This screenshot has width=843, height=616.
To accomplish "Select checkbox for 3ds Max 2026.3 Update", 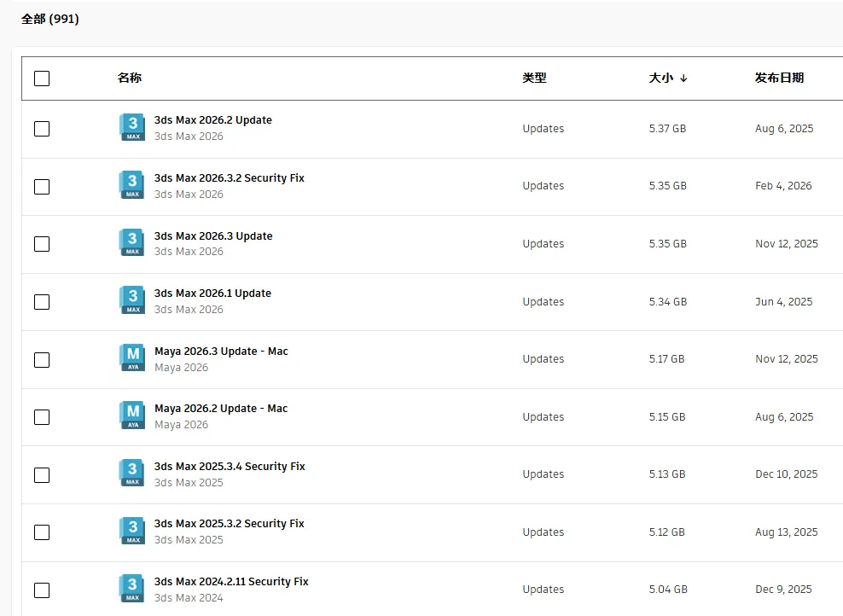I will point(42,244).
